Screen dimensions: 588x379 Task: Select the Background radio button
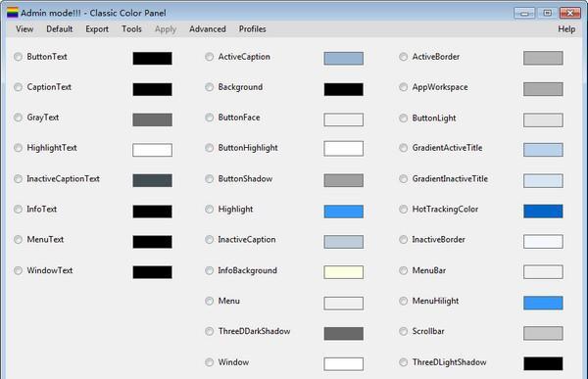coord(210,87)
